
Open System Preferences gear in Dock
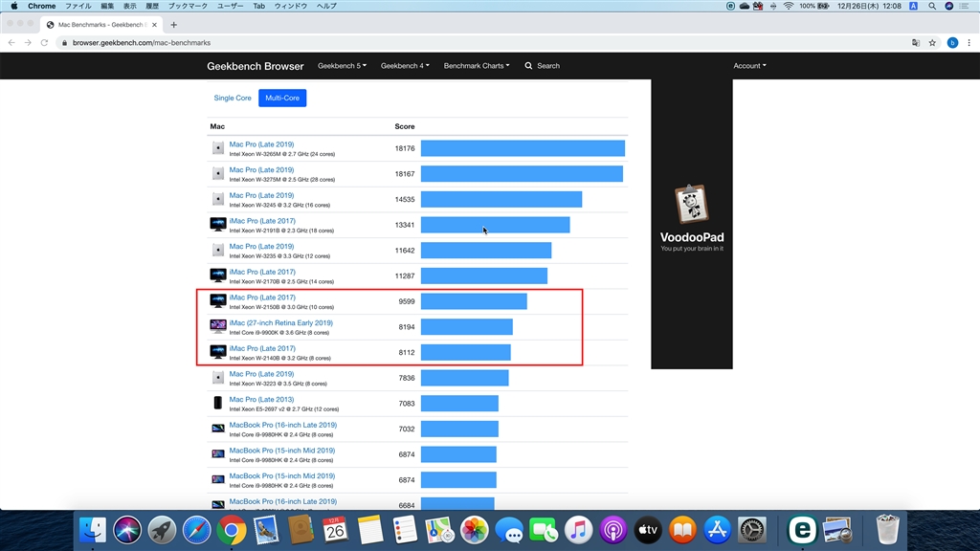pos(752,530)
